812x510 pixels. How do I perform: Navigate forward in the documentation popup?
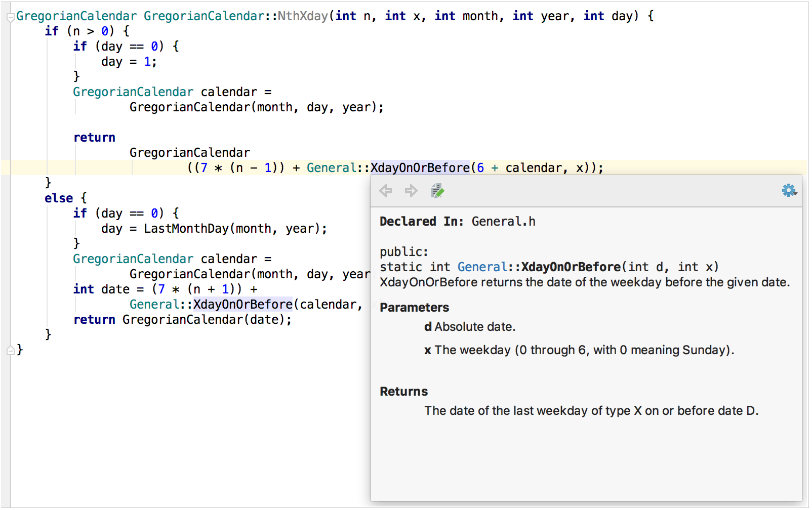411,191
